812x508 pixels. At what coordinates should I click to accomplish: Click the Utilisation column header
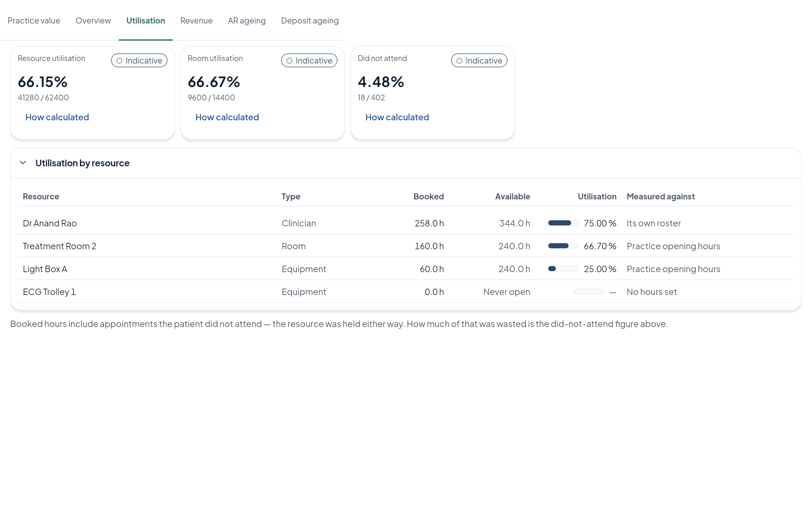point(597,197)
